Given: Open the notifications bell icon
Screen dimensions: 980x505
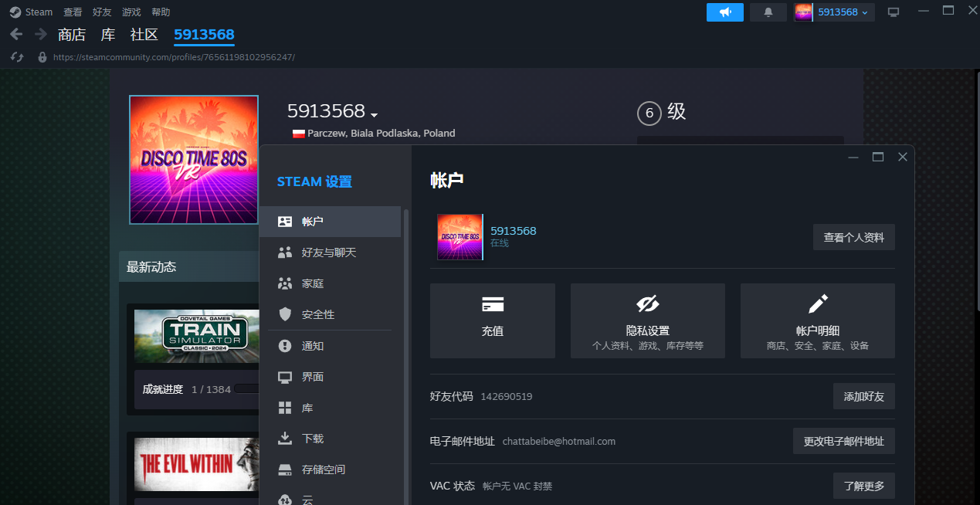Looking at the screenshot, I should [x=768, y=12].
